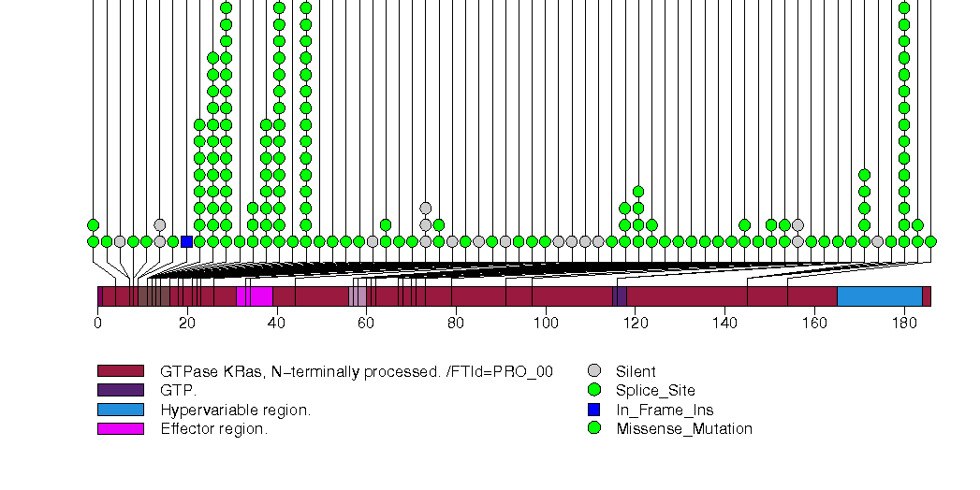Click the axis tick label 180

click(x=904, y=324)
